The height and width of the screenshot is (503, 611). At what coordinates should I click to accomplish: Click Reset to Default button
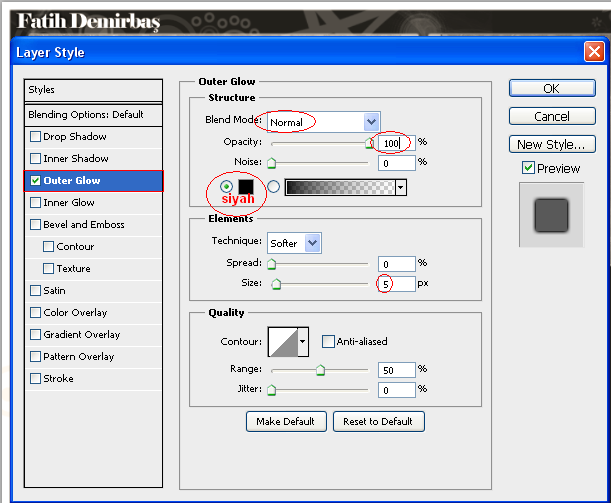pos(378,422)
